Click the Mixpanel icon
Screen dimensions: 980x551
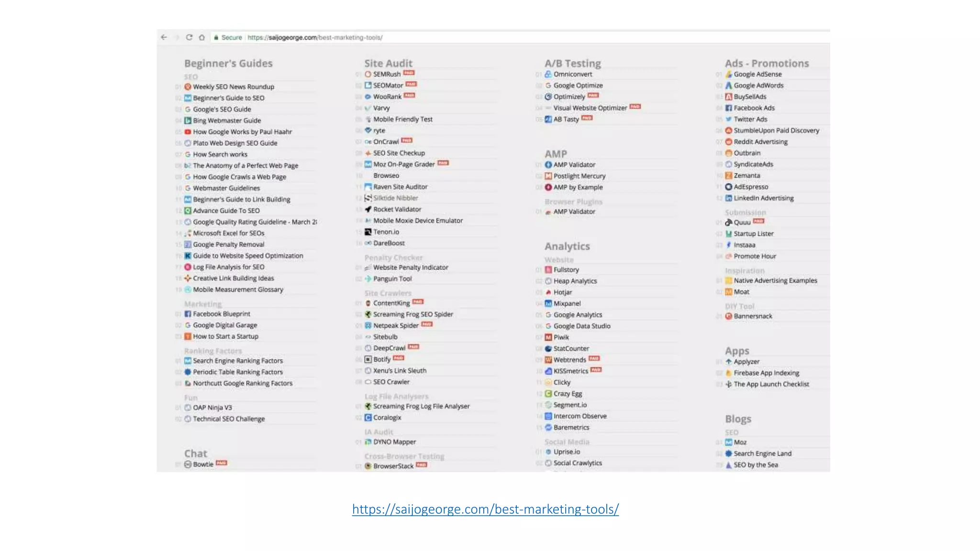548,303
